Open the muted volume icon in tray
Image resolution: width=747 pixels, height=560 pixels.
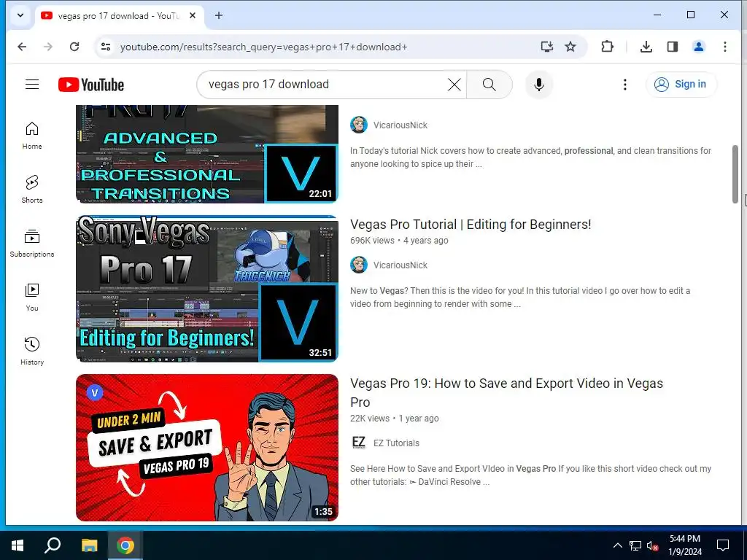652,545
